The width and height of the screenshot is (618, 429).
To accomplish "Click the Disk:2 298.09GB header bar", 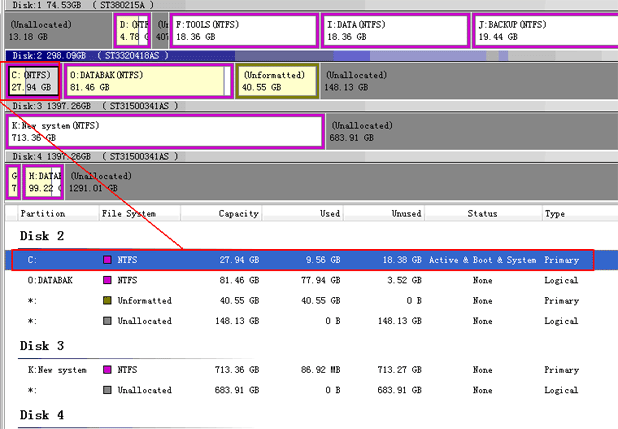I will 311,56.
